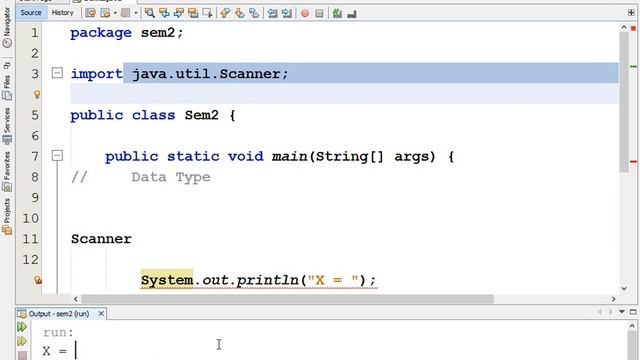Click the Uncomment lines icon

tap(352, 14)
